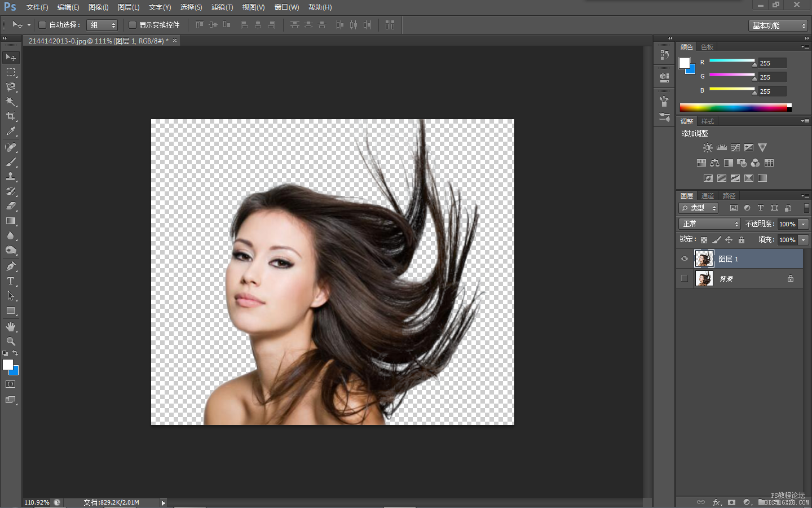
Task: Click foreground color swatch in toolbar
Action: pos(7,365)
